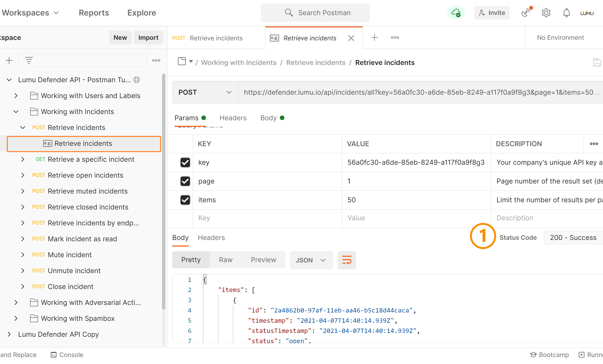Open Postman settings gear

coord(546,12)
